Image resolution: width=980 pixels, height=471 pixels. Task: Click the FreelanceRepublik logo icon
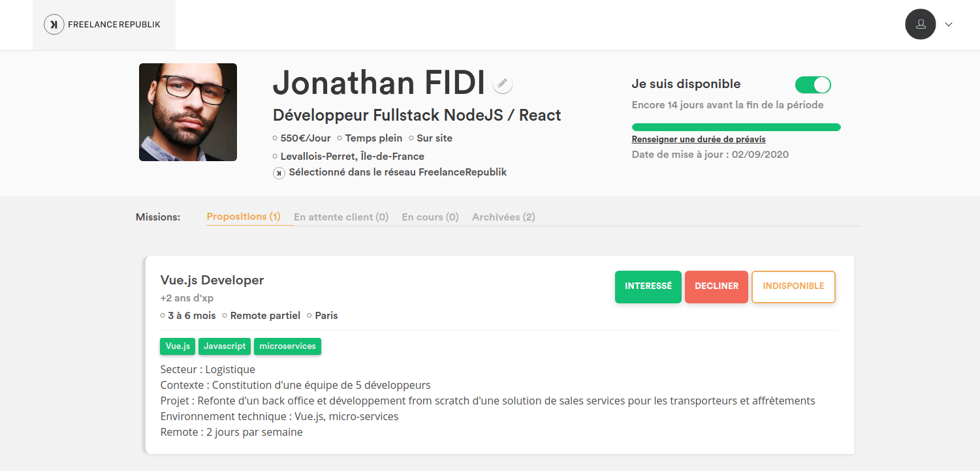point(54,25)
